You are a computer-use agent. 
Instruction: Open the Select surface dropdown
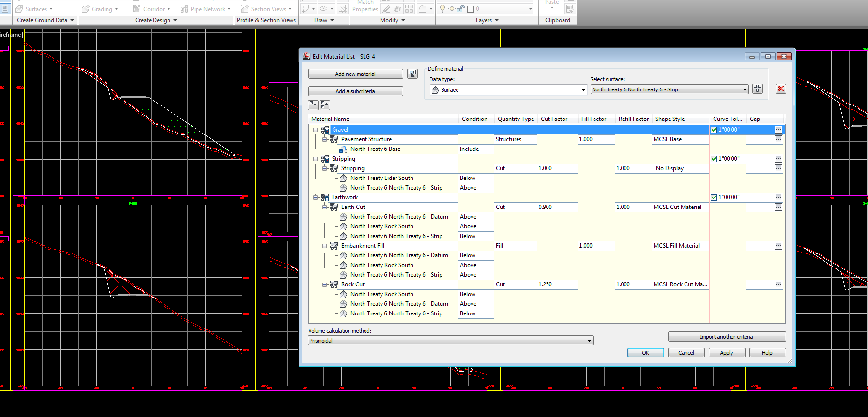click(670, 89)
